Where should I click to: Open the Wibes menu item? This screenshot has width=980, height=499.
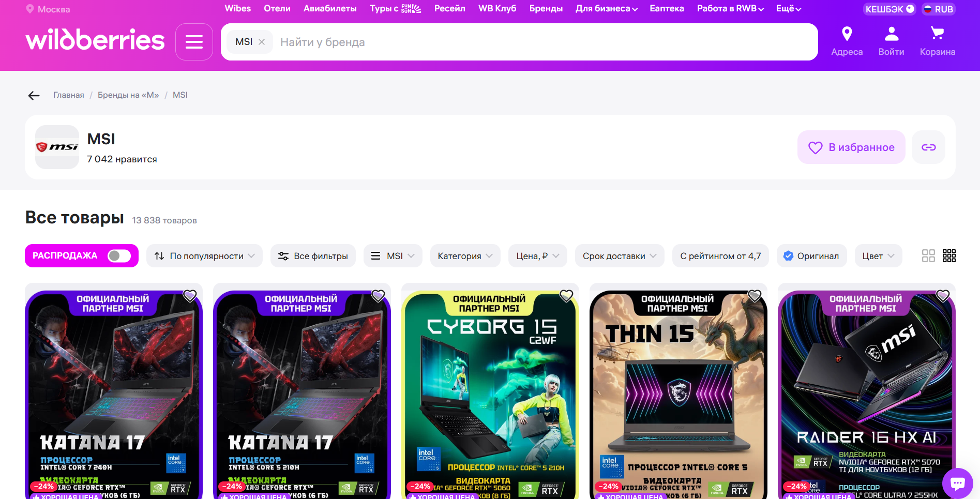(238, 8)
